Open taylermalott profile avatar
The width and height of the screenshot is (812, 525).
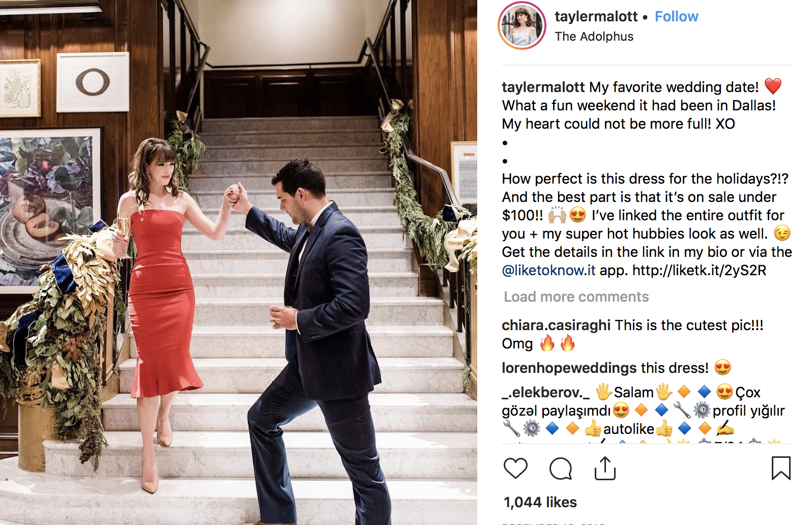pos(522,25)
